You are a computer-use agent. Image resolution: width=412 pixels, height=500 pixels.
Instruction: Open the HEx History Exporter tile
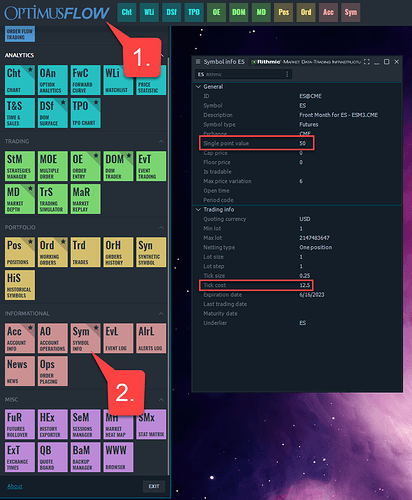53,424
